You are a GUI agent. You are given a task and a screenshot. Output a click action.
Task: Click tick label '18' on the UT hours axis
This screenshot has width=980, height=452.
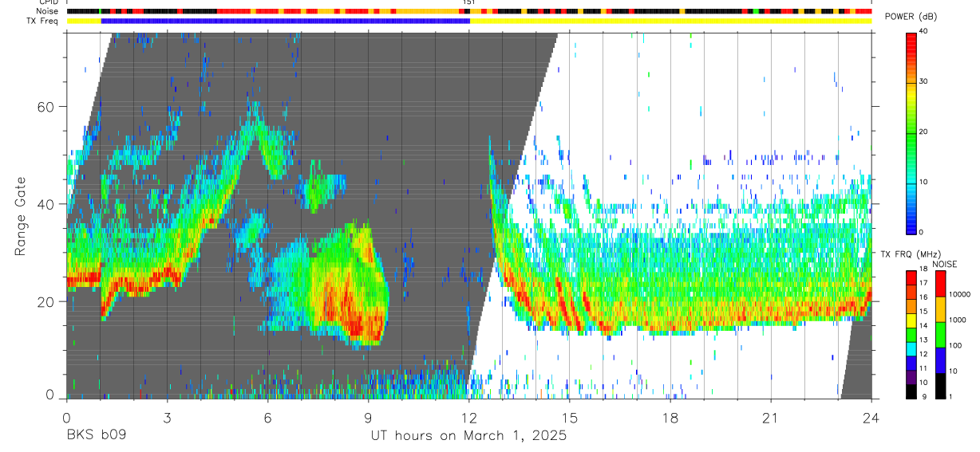click(670, 418)
